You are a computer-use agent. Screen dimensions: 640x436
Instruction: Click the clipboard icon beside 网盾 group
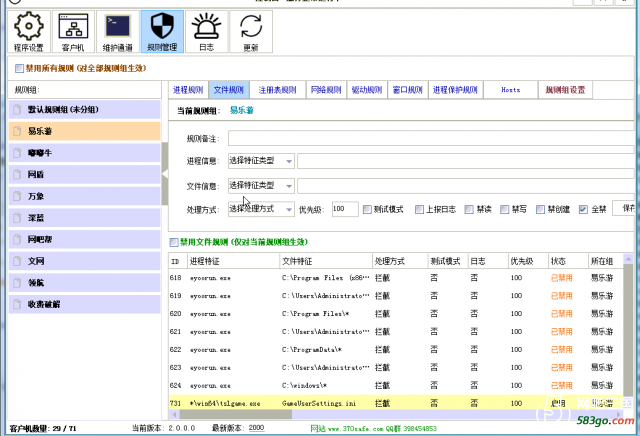click(17, 174)
